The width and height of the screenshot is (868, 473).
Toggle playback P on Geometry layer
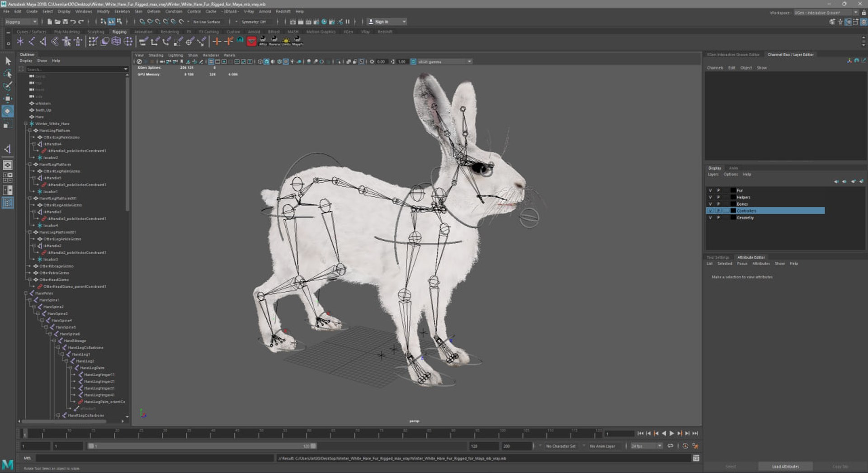coord(718,218)
